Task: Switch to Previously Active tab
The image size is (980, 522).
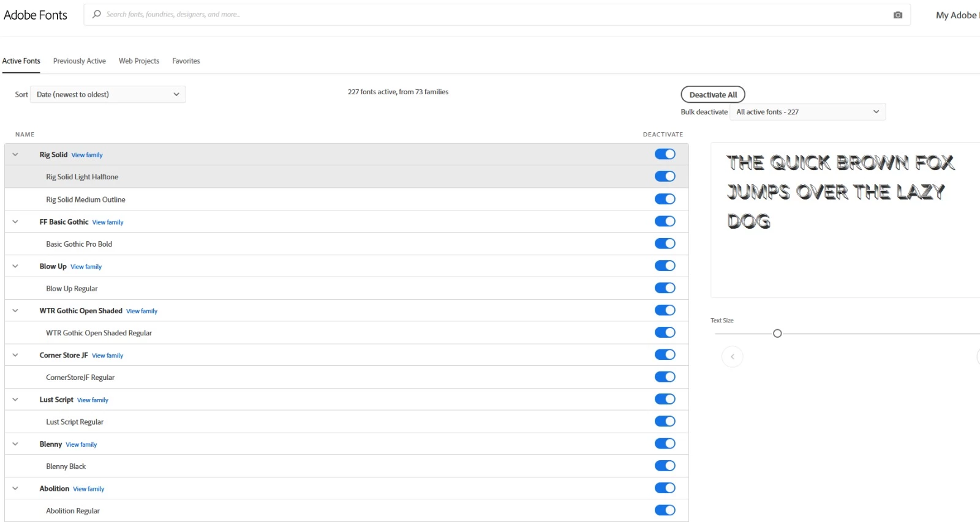Action: tap(80, 61)
